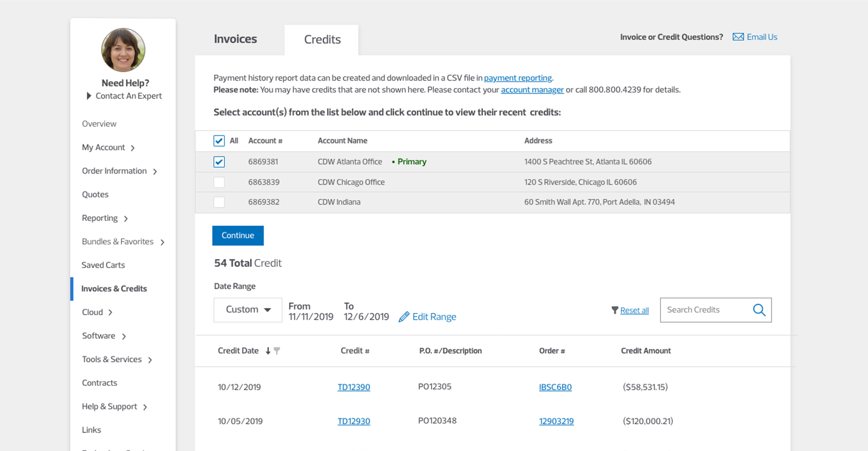This screenshot has width=868, height=451.
Task: Click the pencil icon next to Edit Range
Action: (x=404, y=317)
